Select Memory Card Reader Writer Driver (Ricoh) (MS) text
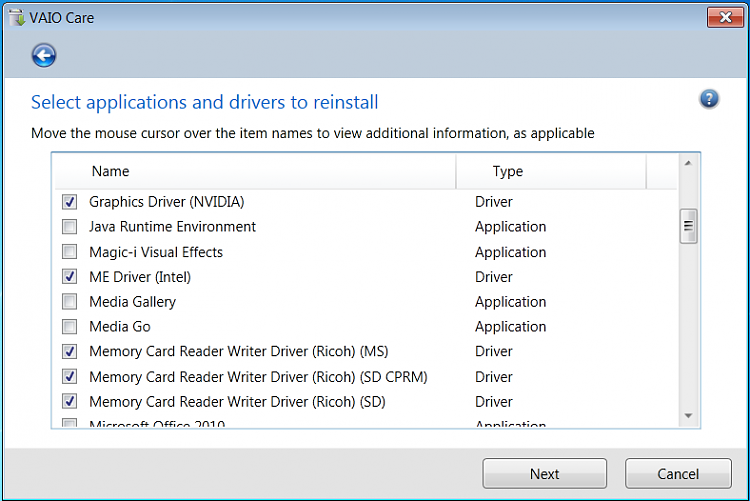750x501 pixels. [239, 352]
